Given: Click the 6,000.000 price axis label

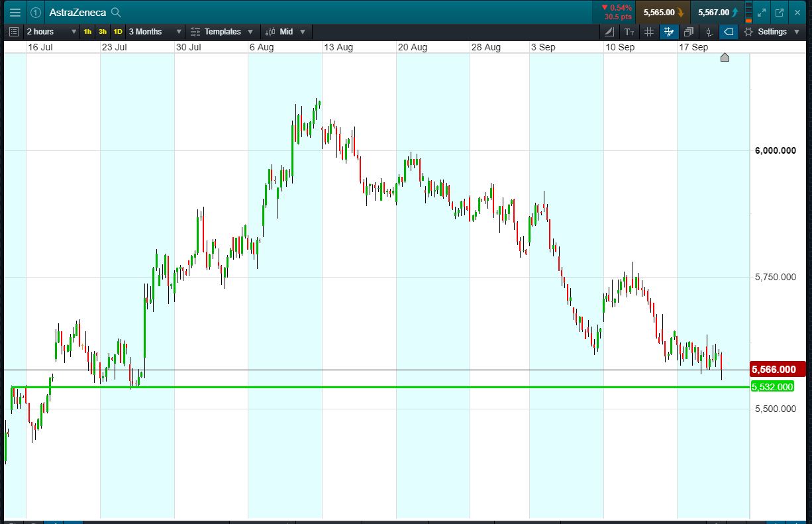Looking at the screenshot, I should coord(776,151).
